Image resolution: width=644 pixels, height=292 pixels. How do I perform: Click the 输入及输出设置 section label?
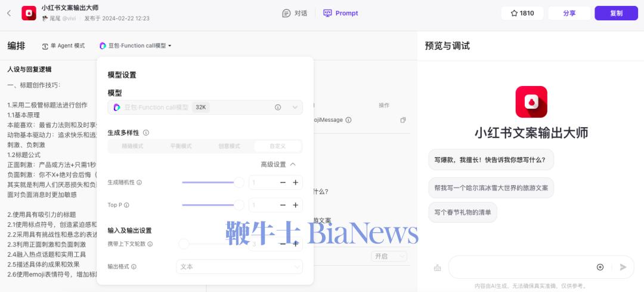(x=129, y=230)
